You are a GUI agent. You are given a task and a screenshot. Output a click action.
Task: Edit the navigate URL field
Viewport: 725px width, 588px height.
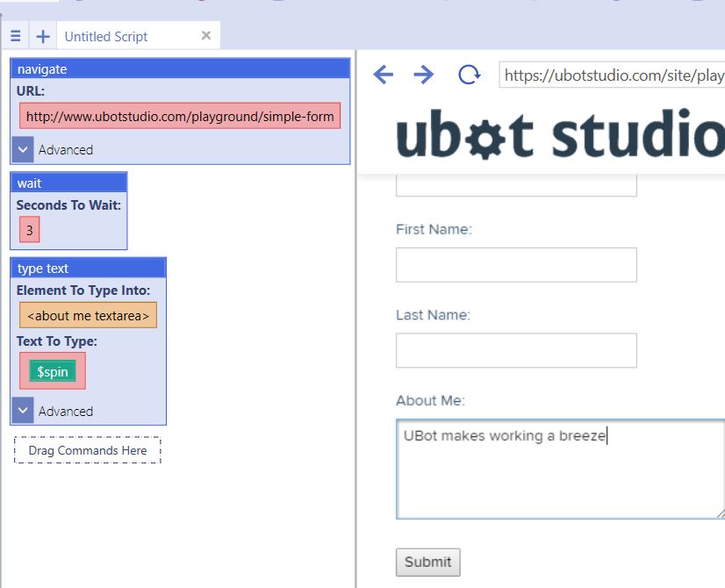(x=180, y=116)
